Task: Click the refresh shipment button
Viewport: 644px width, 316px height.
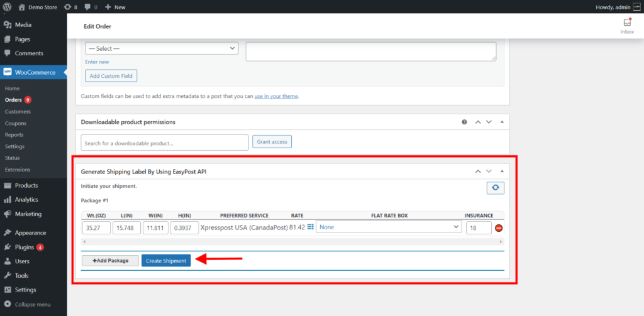Action: tap(496, 188)
